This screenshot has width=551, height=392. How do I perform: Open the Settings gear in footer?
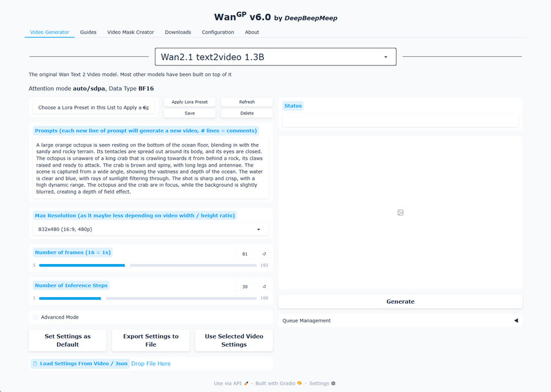333,383
